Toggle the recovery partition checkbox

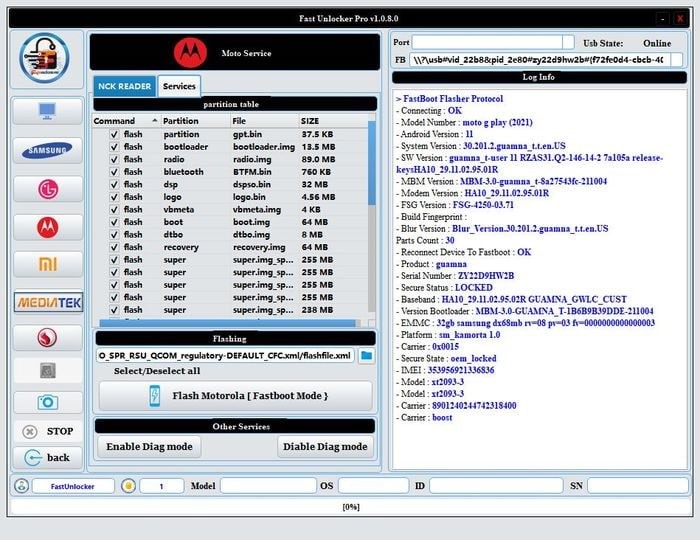114,247
